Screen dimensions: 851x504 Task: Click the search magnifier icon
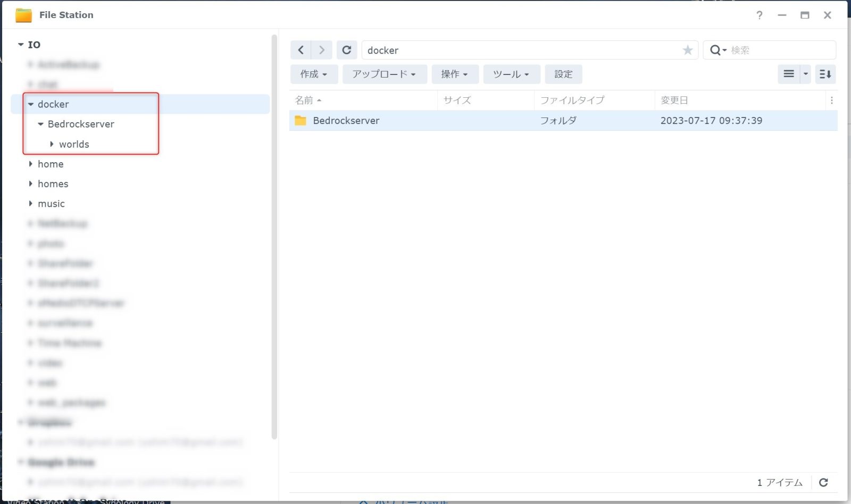716,50
